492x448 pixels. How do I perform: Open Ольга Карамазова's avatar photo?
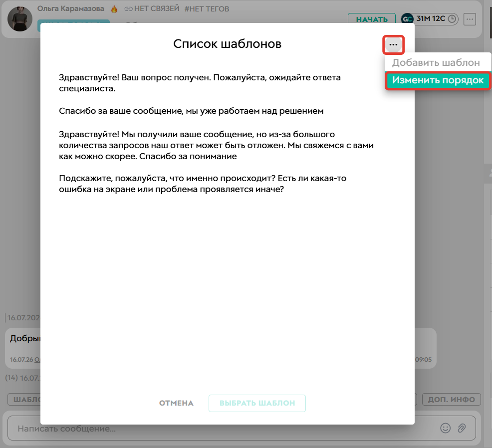pos(20,19)
